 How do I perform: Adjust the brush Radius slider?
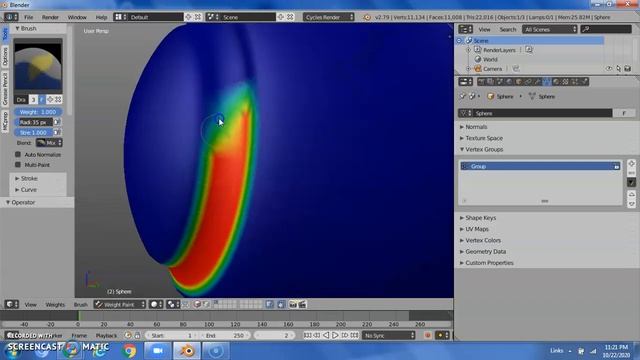[x=34, y=122]
